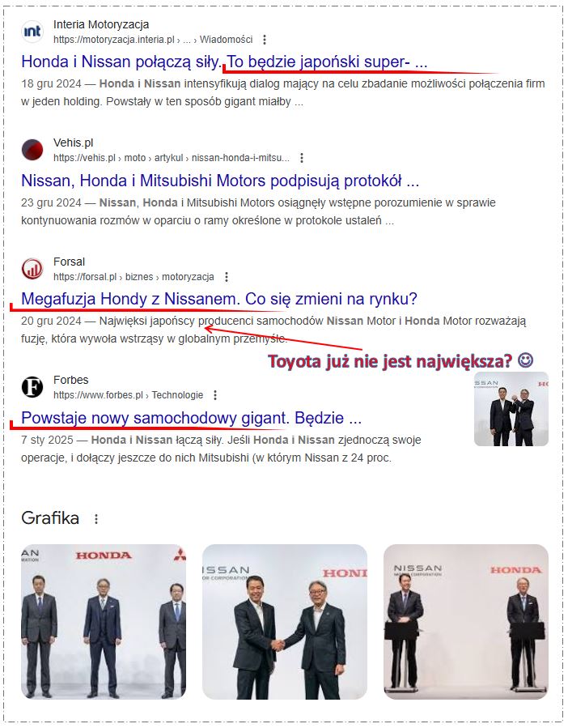The image size is (568, 728).
Task: Click the Grafika section heading
Action: (x=50, y=517)
